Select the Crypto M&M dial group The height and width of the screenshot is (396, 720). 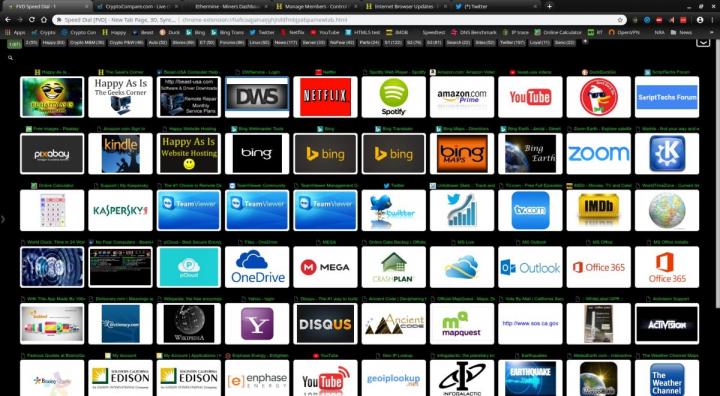tap(87, 42)
